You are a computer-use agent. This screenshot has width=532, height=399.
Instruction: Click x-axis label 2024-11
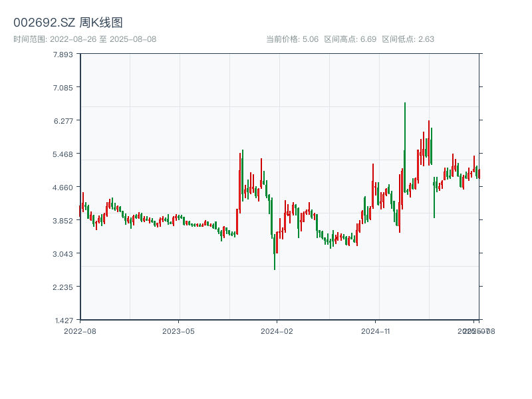tap(375, 331)
